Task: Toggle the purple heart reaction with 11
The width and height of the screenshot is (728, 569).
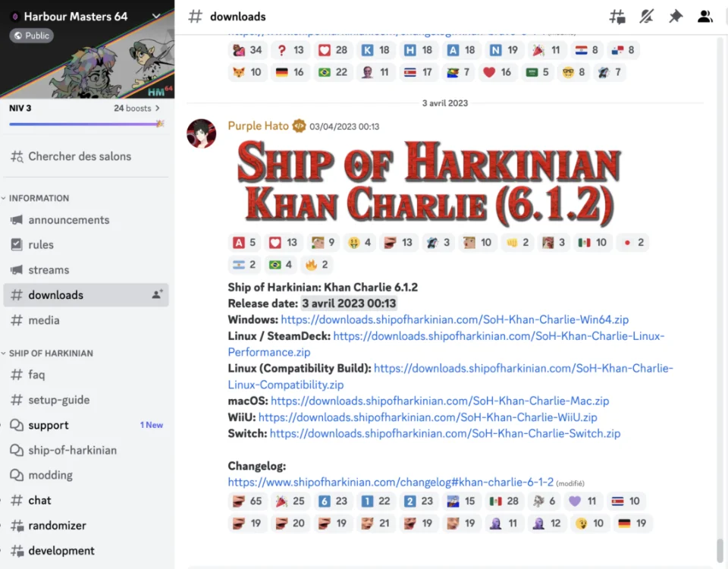Action: [x=582, y=501]
